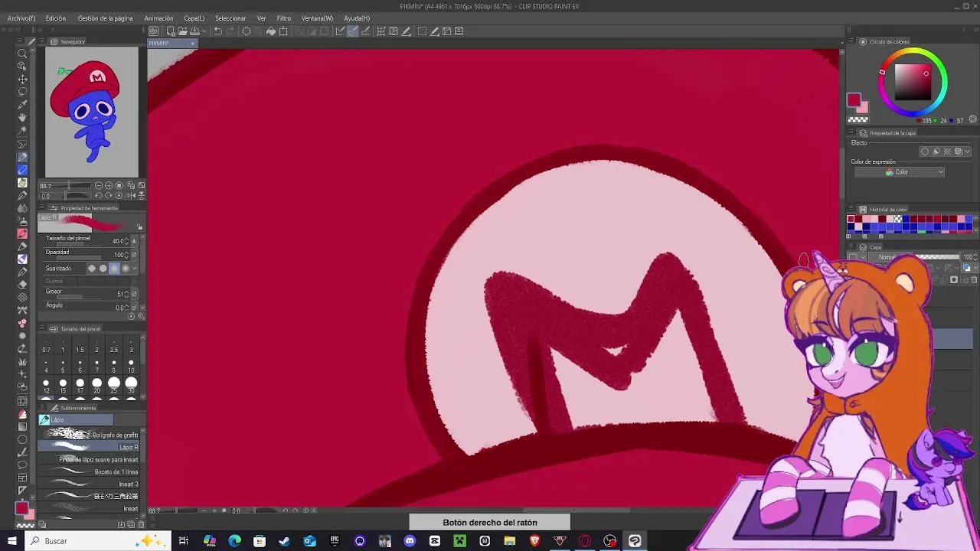Open the Animación menu
Image resolution: width=980 pixels, height=551 pixels.
coord(158,18)
